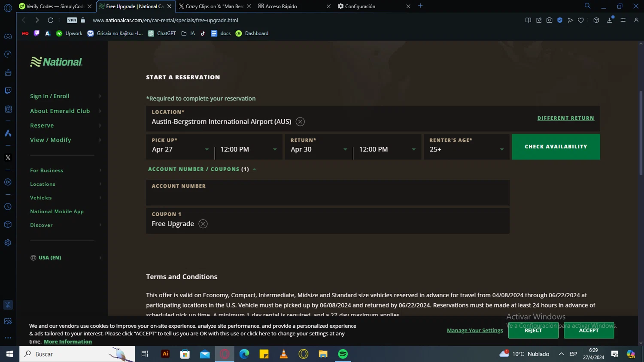Open Easy Setup menu icon
This screenshot has height=362, width=644.
tap(623, 20)
